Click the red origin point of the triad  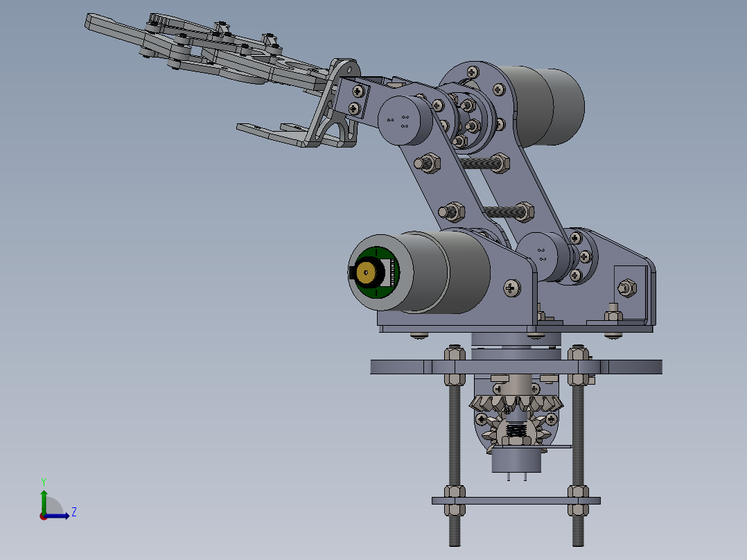44,516
